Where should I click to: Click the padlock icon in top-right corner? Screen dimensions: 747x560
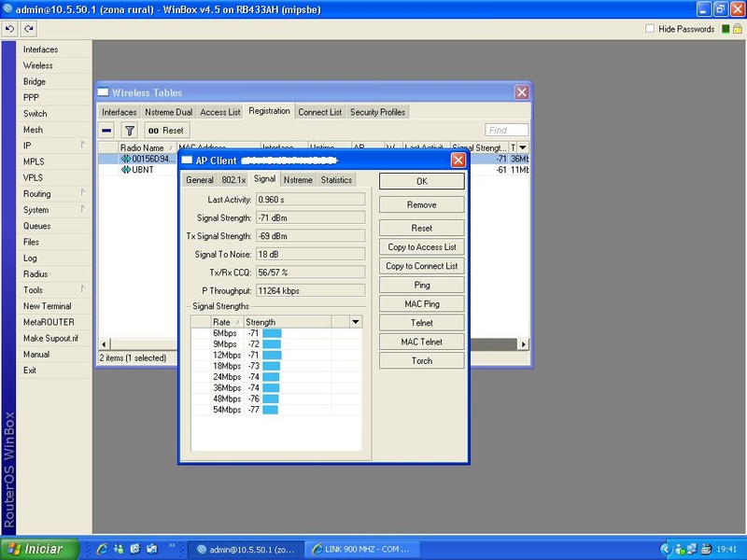(x=738, y=29)
